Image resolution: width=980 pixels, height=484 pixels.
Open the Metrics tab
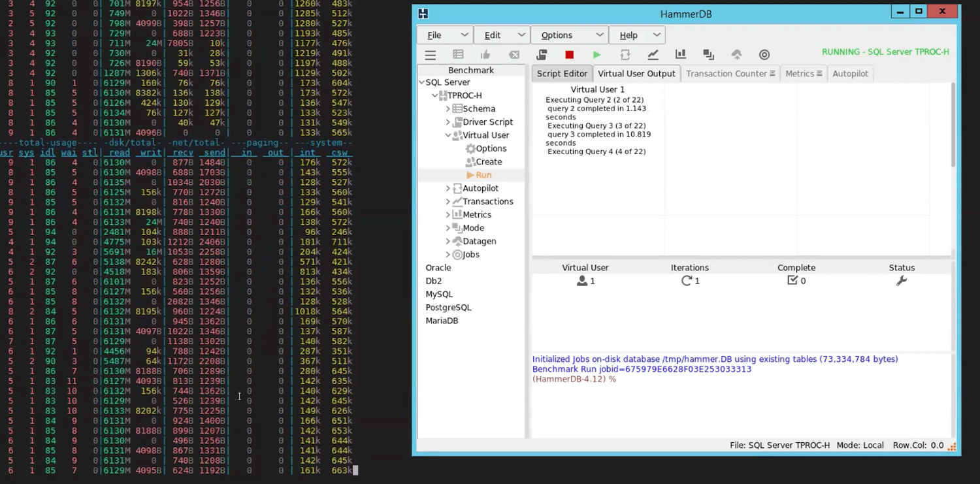coord(804,74)
